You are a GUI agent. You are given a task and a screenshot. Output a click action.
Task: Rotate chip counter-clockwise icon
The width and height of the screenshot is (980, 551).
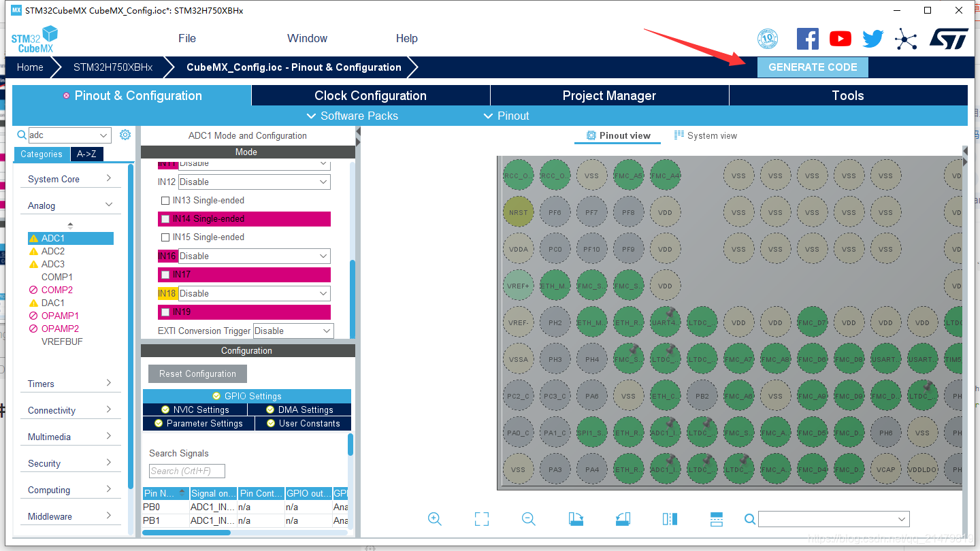[623, 519]
